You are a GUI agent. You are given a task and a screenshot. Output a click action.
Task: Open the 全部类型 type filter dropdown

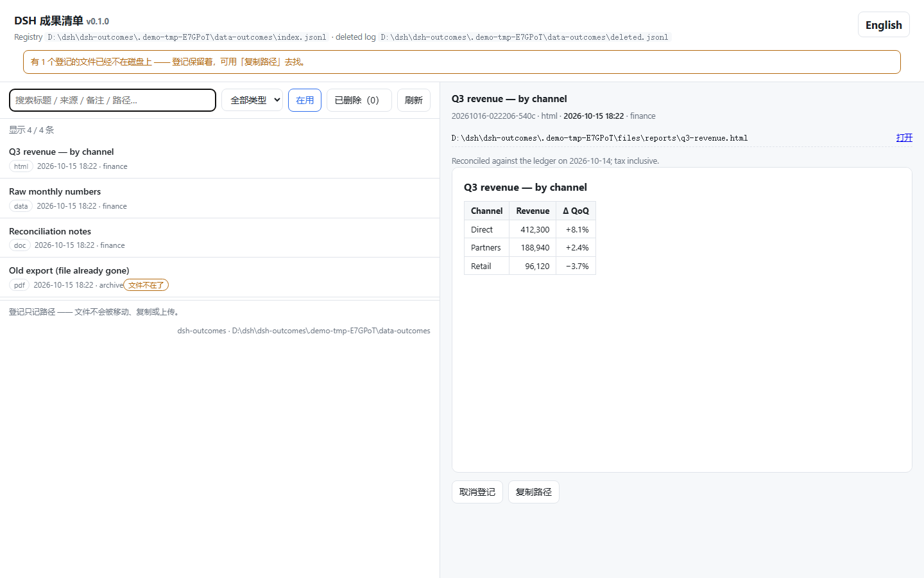point(252,100)
